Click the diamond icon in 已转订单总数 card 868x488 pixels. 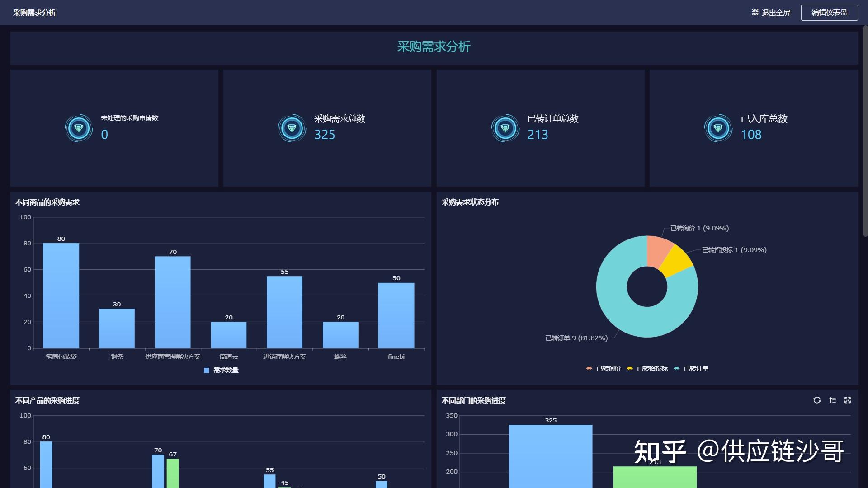click(505, 128)
